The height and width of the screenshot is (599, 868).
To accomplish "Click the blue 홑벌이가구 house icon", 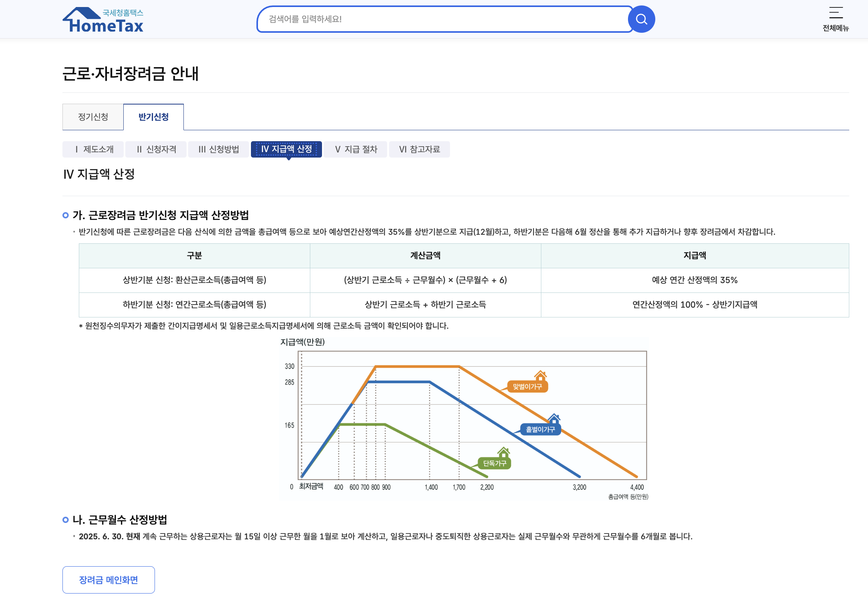I will (x=554, y=419).
